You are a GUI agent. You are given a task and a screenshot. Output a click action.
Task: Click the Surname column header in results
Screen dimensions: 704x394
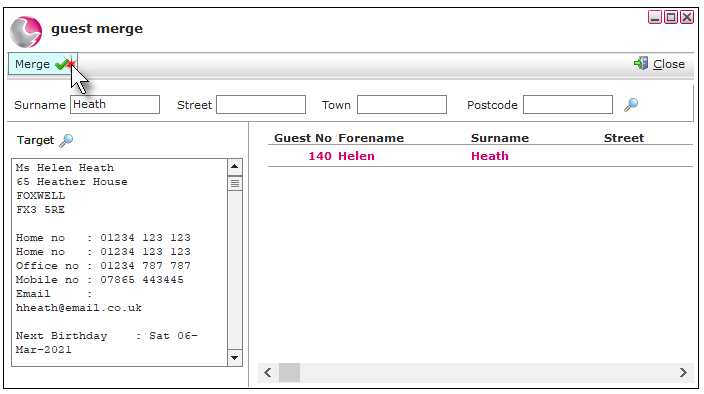pos(500,138)
